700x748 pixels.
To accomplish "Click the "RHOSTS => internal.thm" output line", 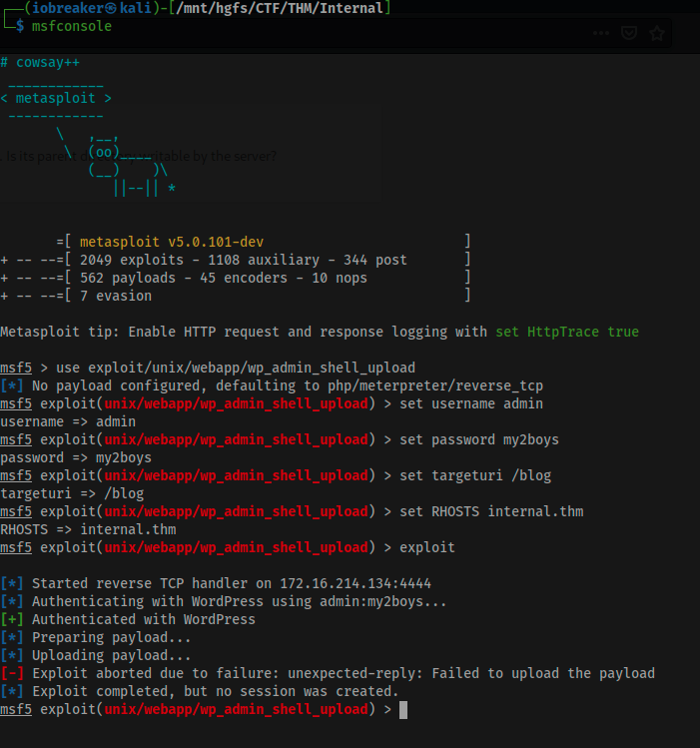I will [88, 530].
